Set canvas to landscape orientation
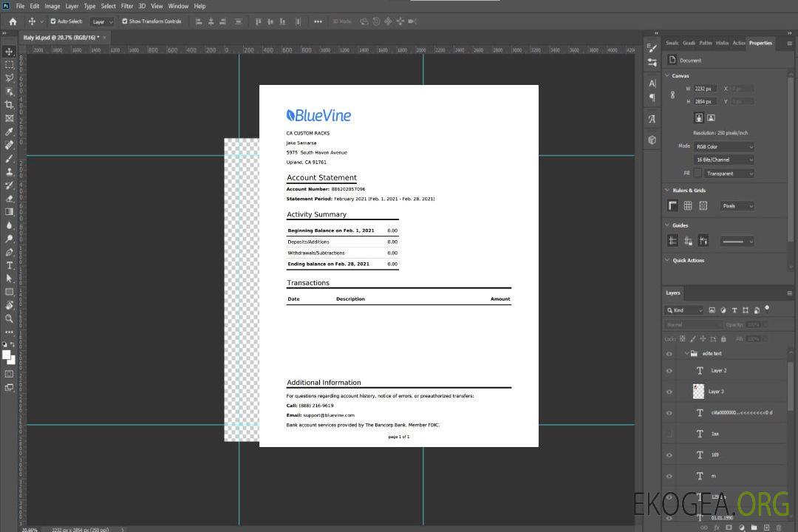Viewport: 798px width, 532px height. 711,117
